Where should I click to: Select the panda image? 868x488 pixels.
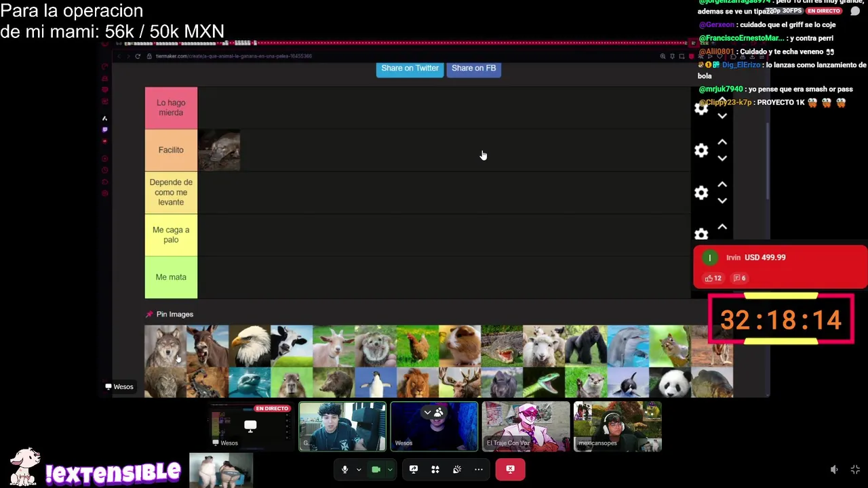[670, 382]
